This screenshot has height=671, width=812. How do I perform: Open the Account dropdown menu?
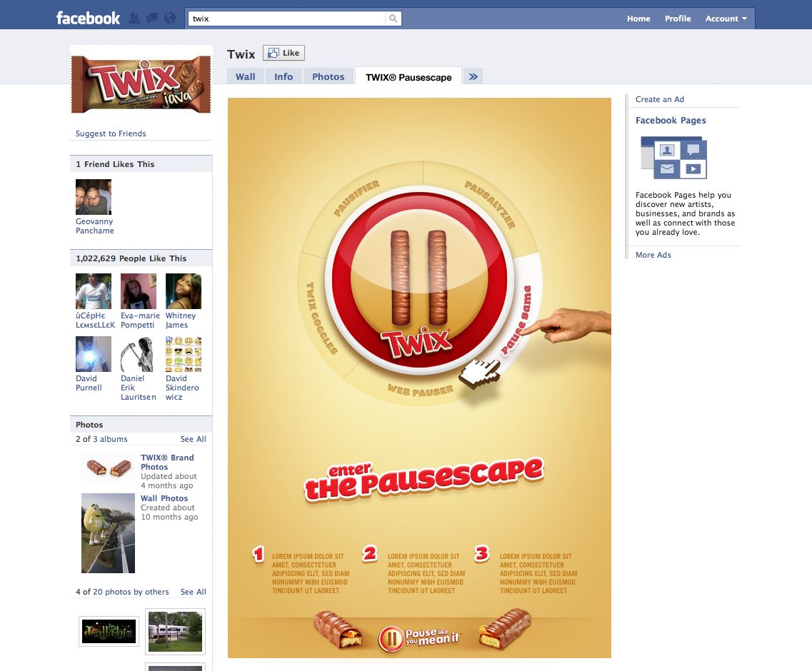point(726,19)
